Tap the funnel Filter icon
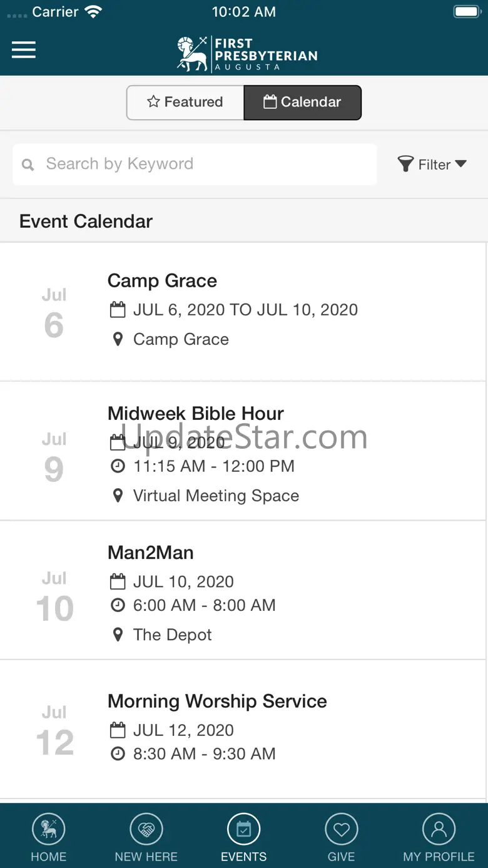 coord(405,165)
